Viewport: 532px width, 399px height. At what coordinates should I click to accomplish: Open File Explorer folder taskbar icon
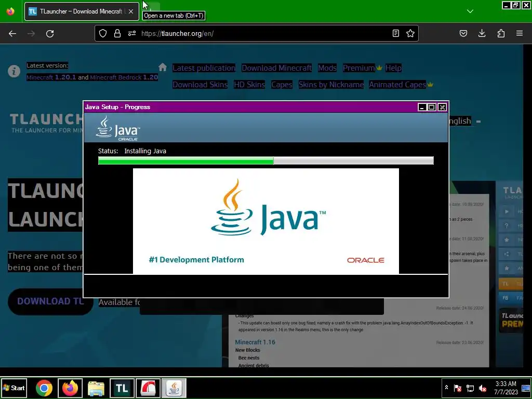[96, 388]
